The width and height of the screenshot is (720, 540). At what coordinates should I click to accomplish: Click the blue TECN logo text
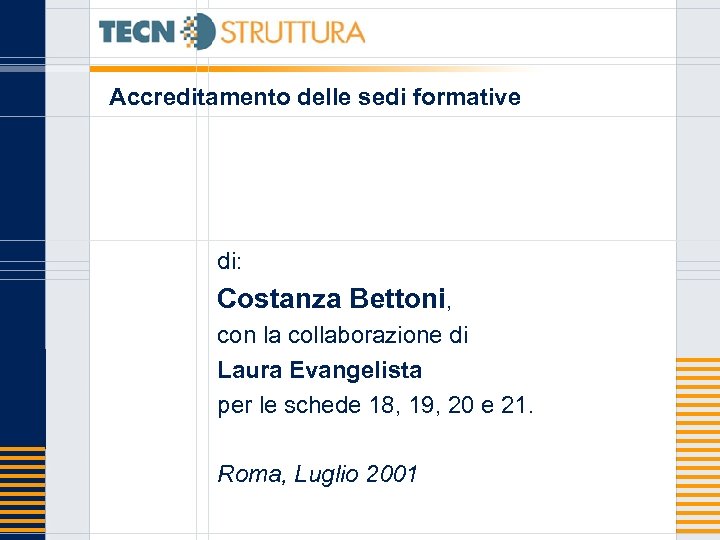(137, 32)
